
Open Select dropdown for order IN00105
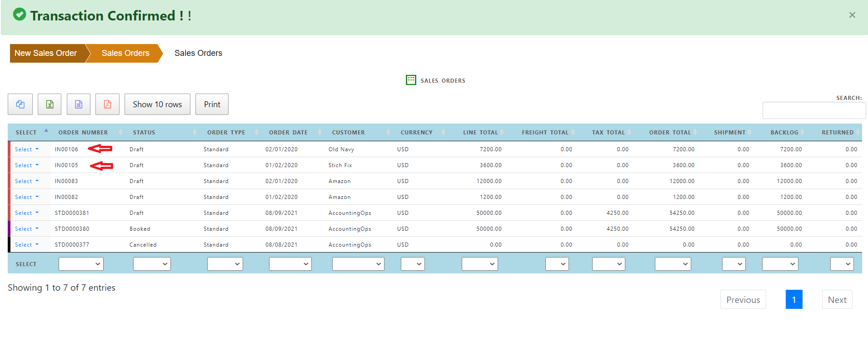[x=26, y=165]
